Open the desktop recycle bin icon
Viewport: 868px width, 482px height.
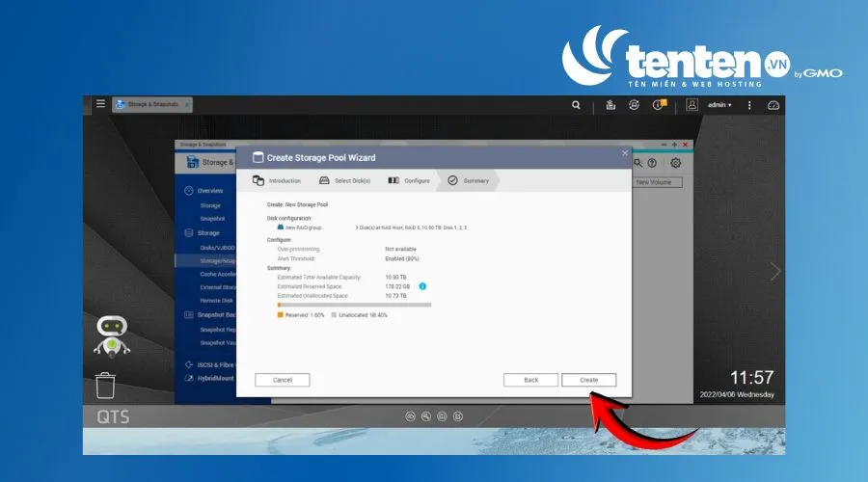(x=105, y=385)
